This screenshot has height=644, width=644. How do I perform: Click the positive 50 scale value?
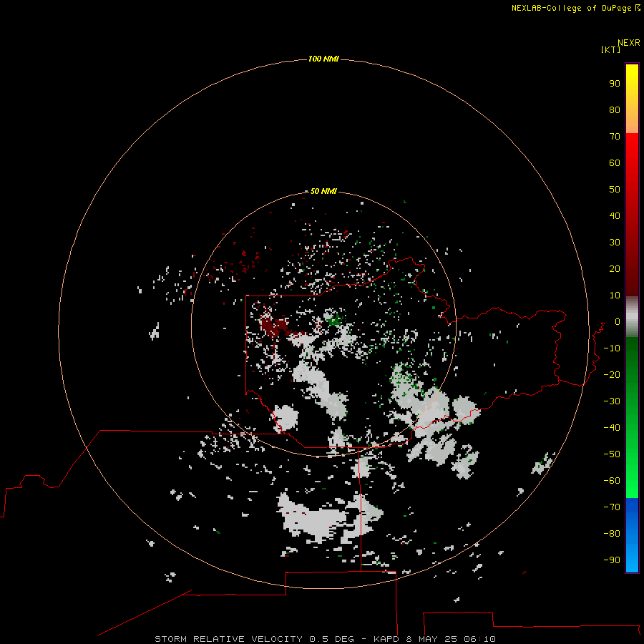(615, 190)
